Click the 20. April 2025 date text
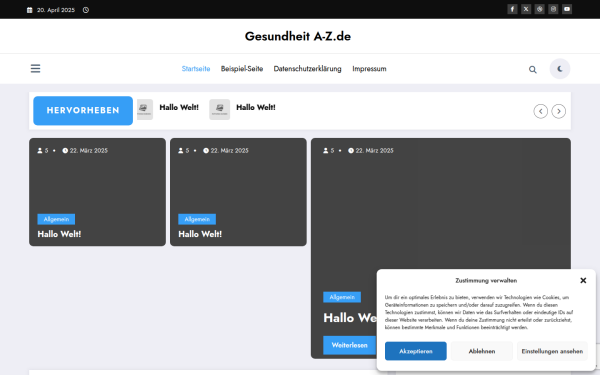600x375 pixels. (56, 10)
